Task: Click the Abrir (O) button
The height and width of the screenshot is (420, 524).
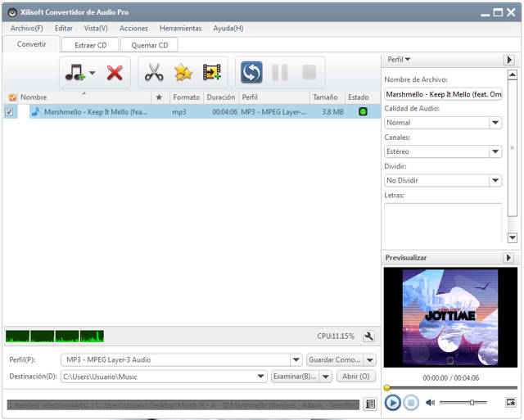Action: (x=356, y=377)
